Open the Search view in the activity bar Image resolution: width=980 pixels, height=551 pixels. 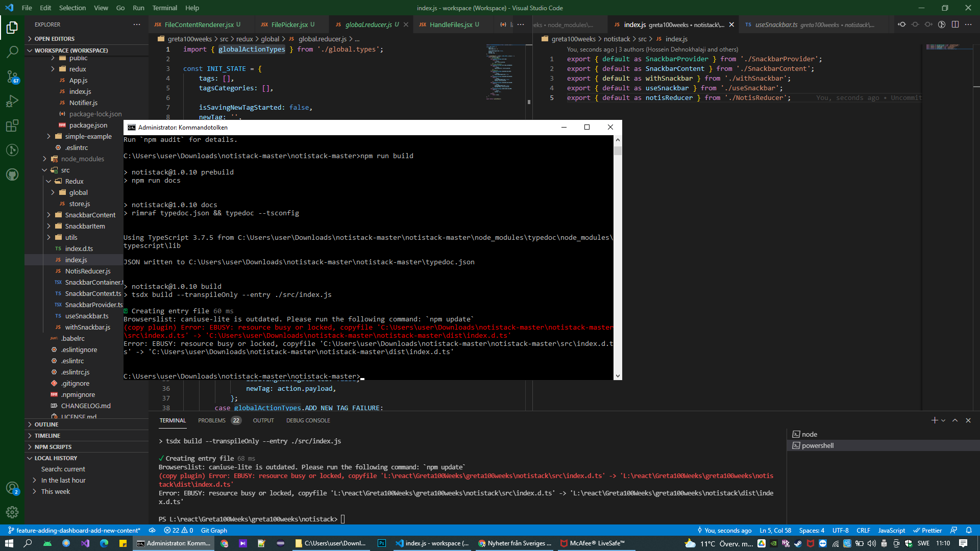[12, 52]
